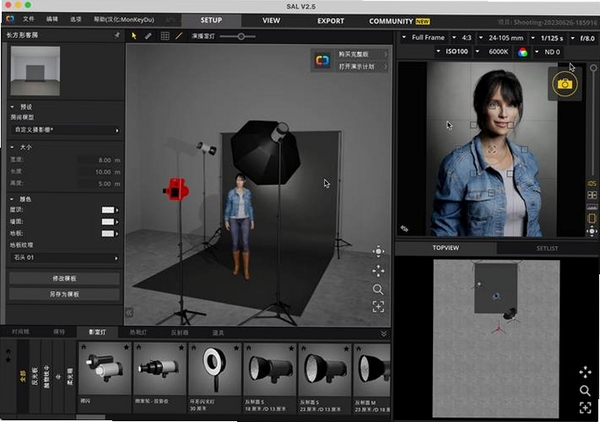Screen dimensions: 600x422
Task: Switch to the EXPORT tab
Action: point(331,21)
